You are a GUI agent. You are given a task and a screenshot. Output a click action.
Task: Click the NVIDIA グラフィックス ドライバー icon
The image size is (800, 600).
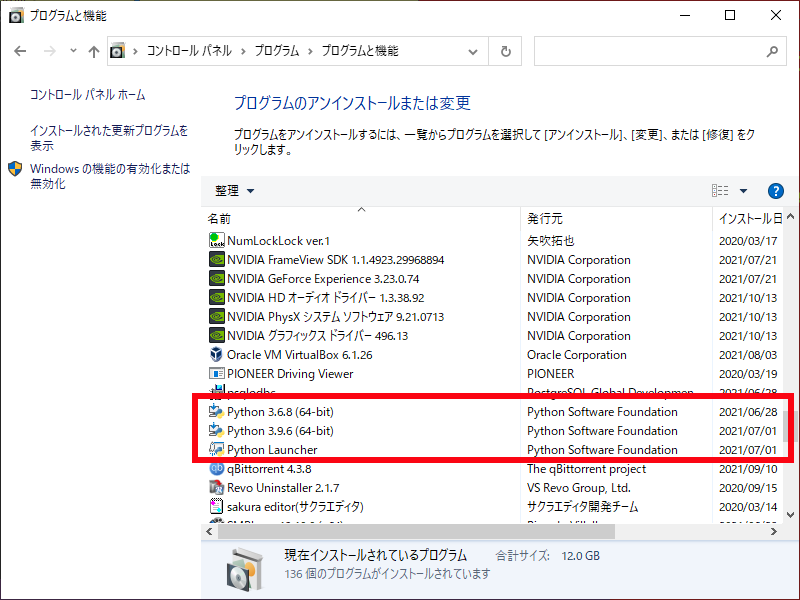217,335
